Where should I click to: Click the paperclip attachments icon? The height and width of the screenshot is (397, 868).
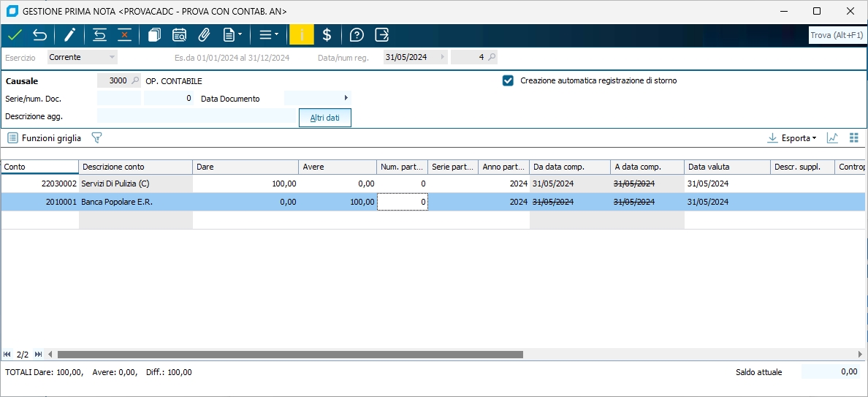tap(204, 35)
